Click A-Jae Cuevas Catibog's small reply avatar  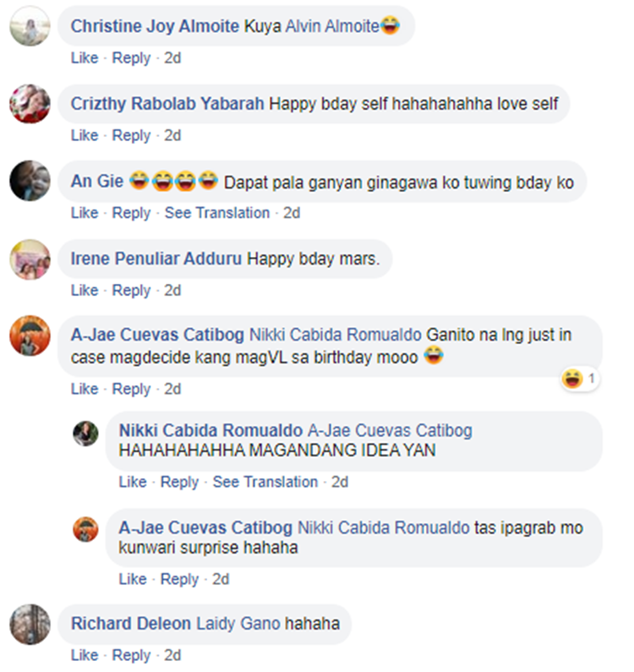pos(85,529)
